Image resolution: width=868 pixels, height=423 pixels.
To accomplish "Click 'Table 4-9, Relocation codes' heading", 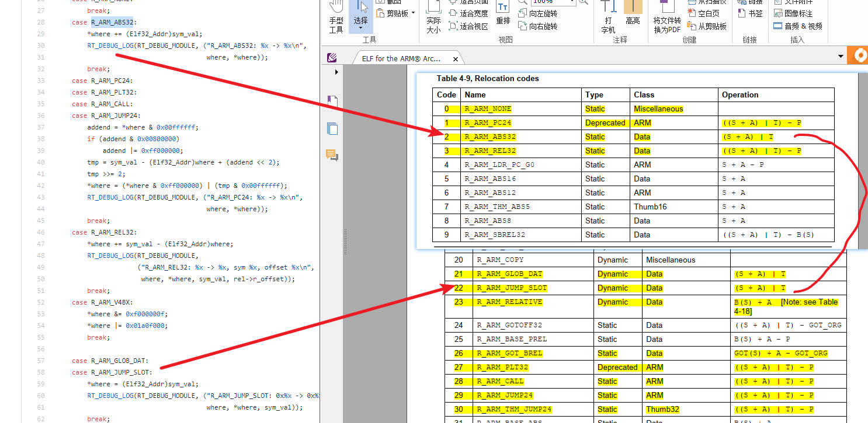I will click(x=488, y=78).
